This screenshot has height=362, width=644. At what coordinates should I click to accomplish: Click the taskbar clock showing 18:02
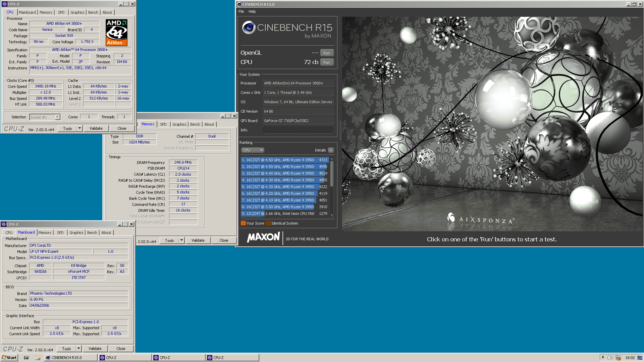[630, 358]
